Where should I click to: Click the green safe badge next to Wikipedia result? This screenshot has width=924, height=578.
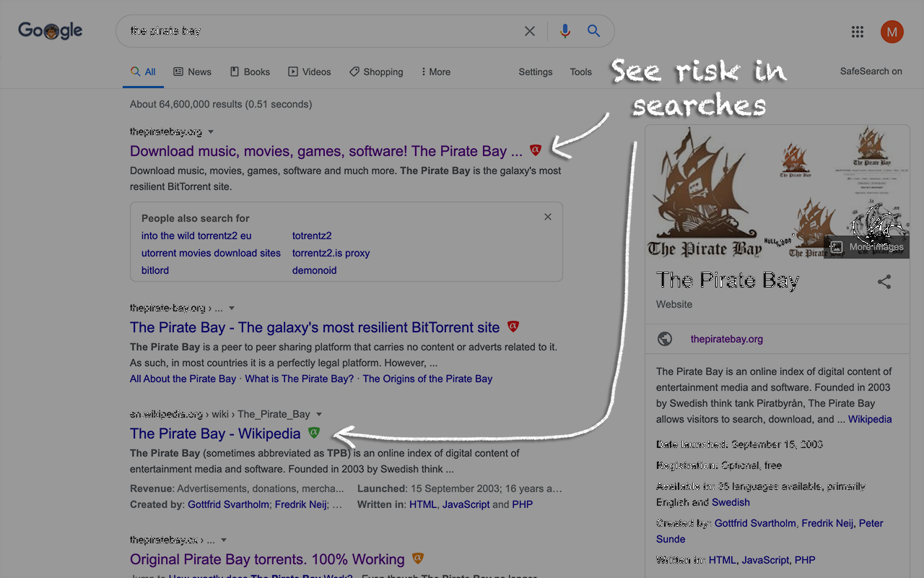tap(314, 433)
